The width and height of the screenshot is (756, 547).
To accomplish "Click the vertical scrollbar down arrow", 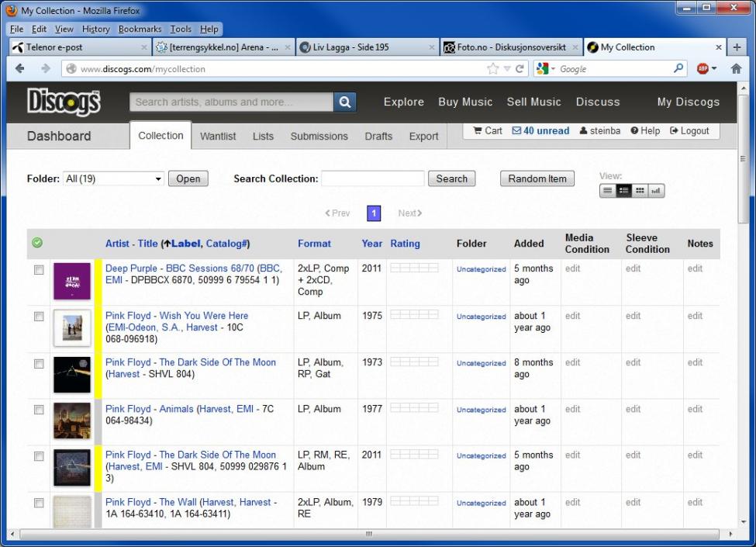I will point(743,522).
